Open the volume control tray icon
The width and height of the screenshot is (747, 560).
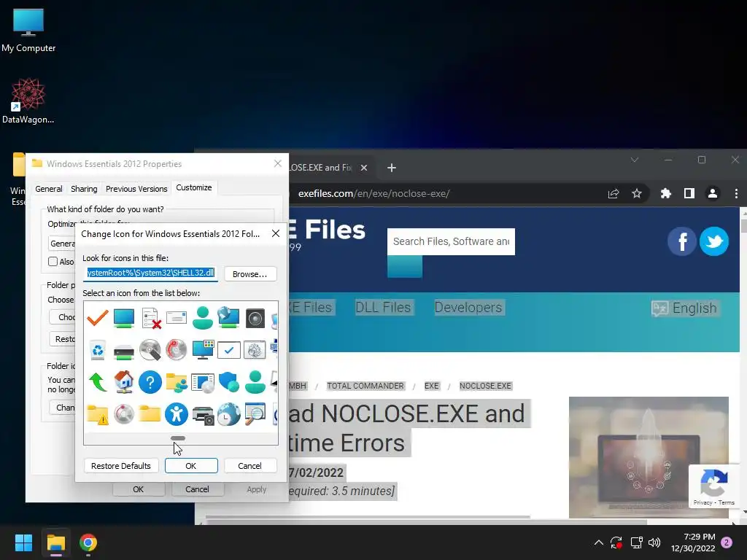655,542
